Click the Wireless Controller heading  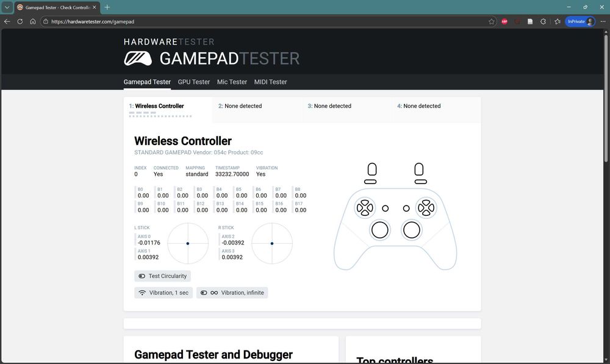click(183, 141)
